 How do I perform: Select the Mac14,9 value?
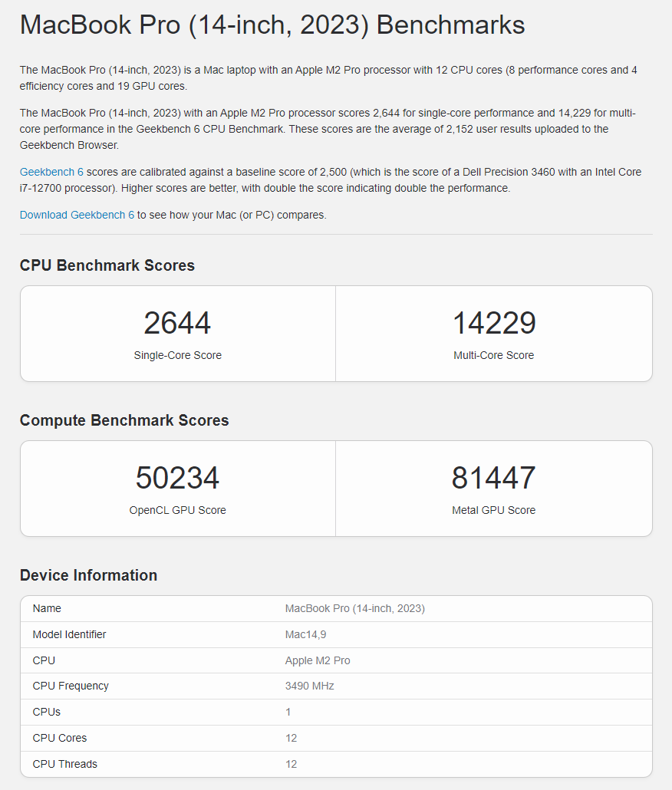click(x=306, y=634)
